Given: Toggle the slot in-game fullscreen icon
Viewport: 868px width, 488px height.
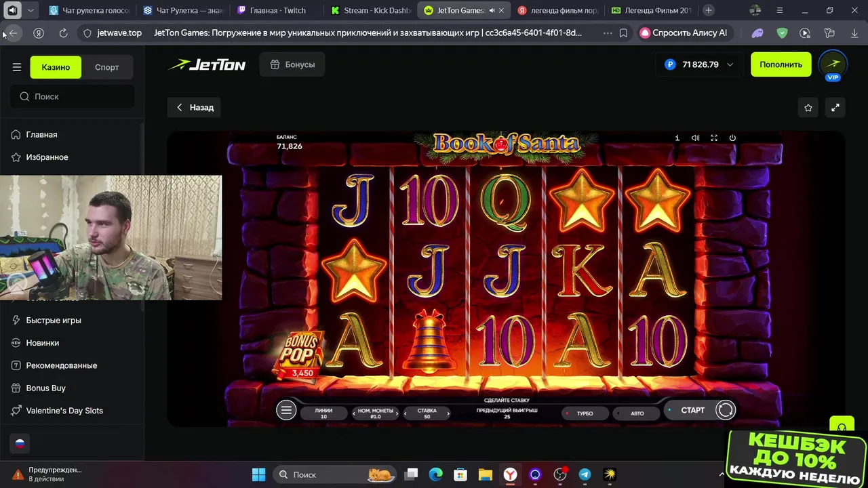Looking at the screenshot, I should click(x=714, y=138).
